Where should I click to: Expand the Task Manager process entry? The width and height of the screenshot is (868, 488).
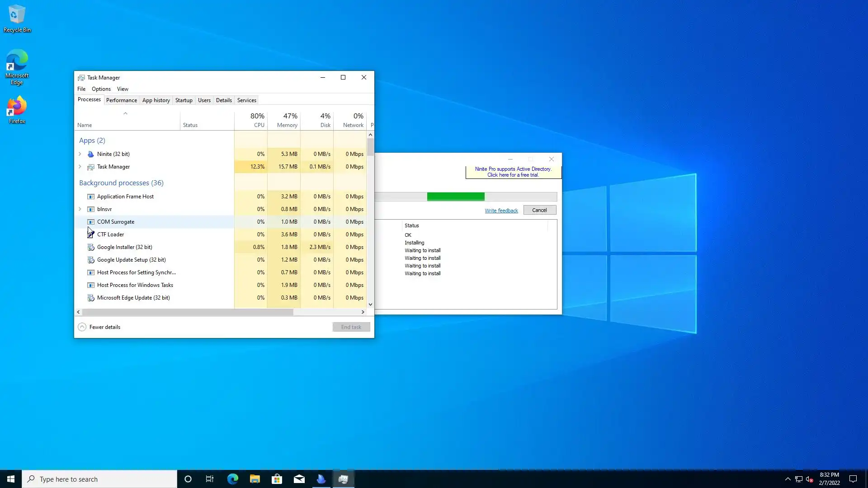(80, 167)
